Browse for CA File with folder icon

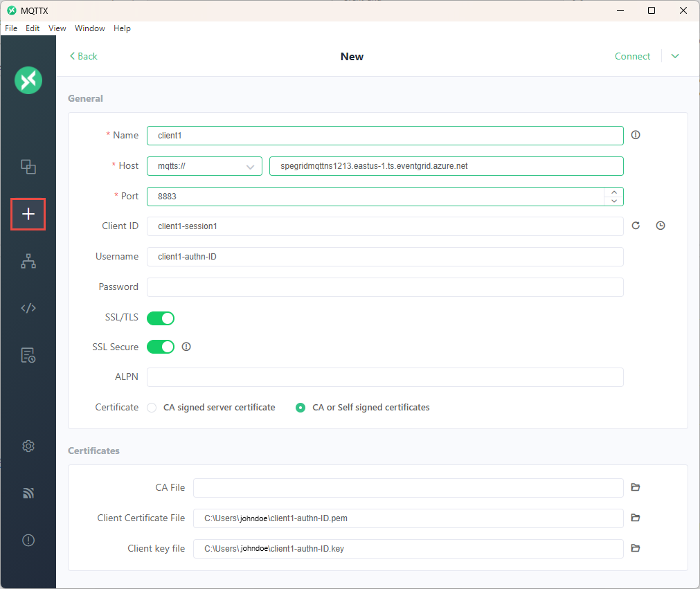pyautogui.click(x=636, y=487)
